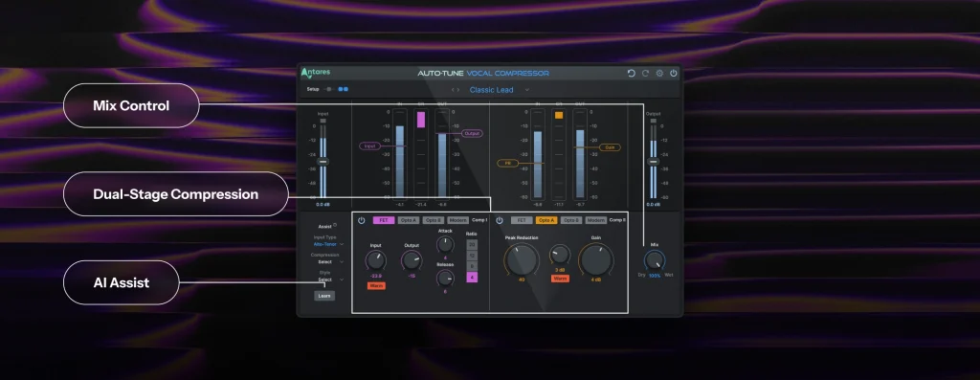Viewport: 980px width, 380px height.
Task: Select Opto A mode for Comp II
Action: pyautogui.click(x=546, y=220)
